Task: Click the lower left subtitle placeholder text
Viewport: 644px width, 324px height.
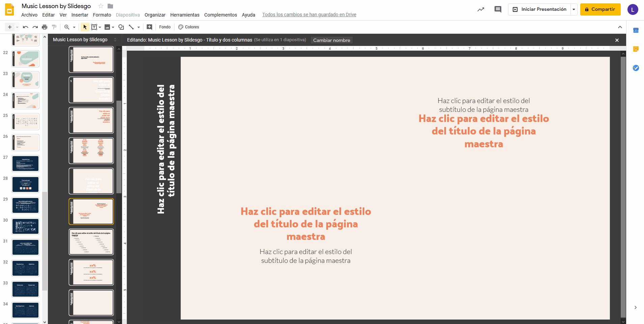Action: [x=306, y=256]
